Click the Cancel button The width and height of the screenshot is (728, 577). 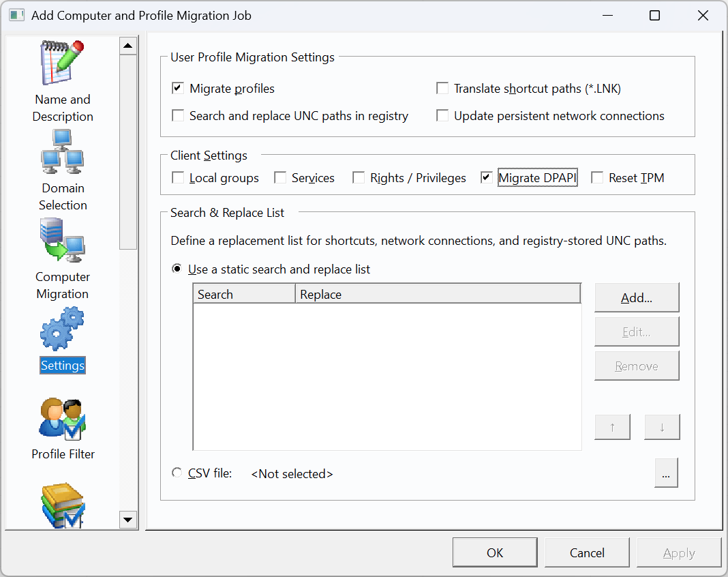pyautogui.click(x=587, y=552)
